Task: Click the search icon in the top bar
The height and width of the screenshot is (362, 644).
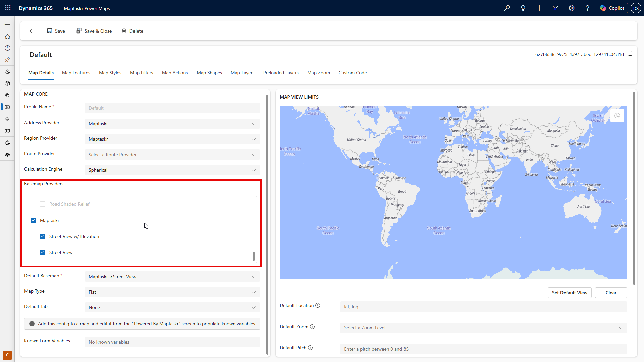Action: [507, 8]
